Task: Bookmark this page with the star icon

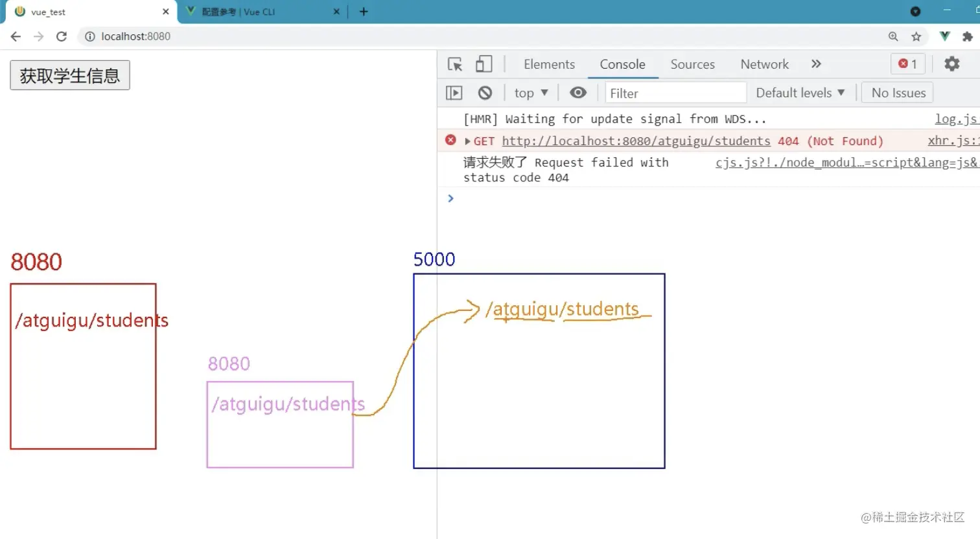Action: point(916,36)
